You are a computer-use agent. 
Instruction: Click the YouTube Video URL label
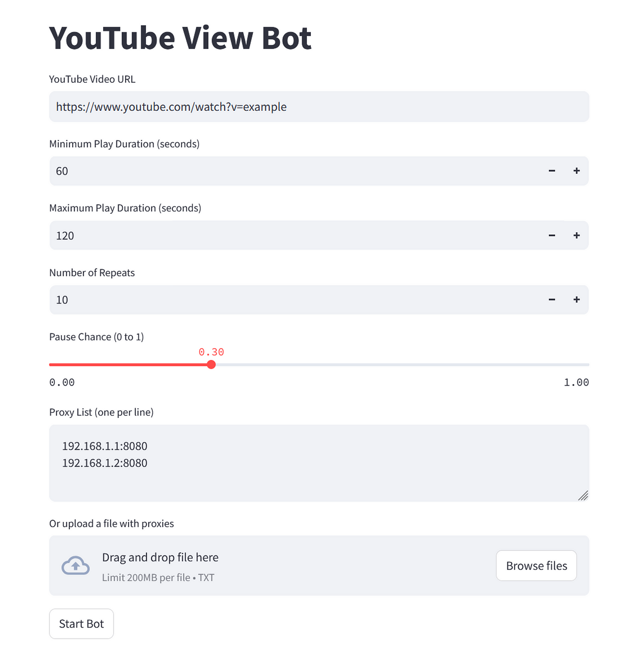click(x=92, y=79)
